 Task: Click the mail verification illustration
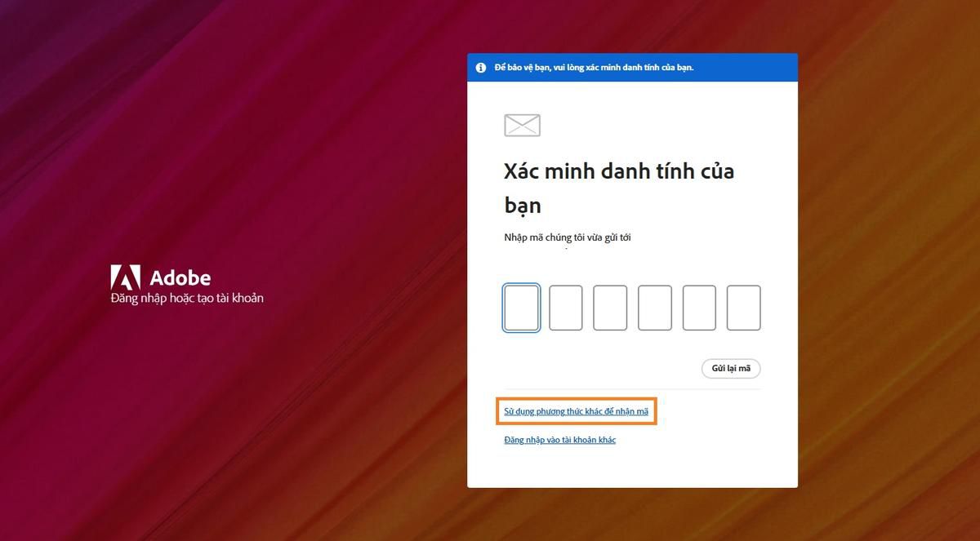coord(521,125)
